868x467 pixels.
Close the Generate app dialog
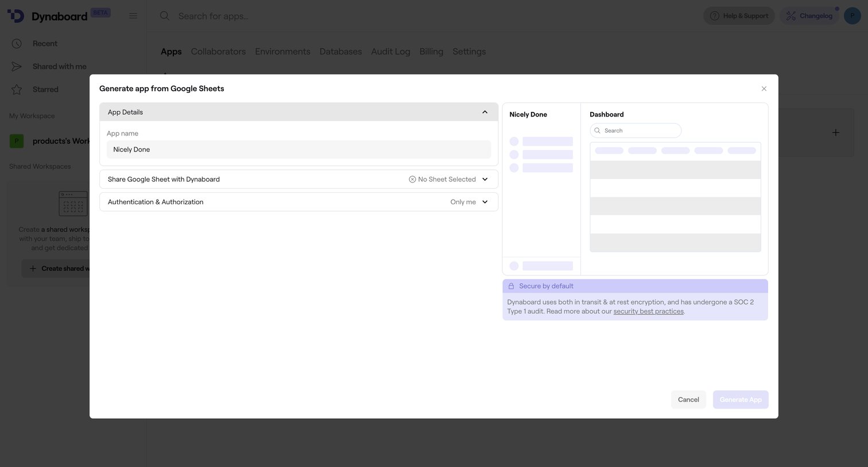tap(764, 89)
